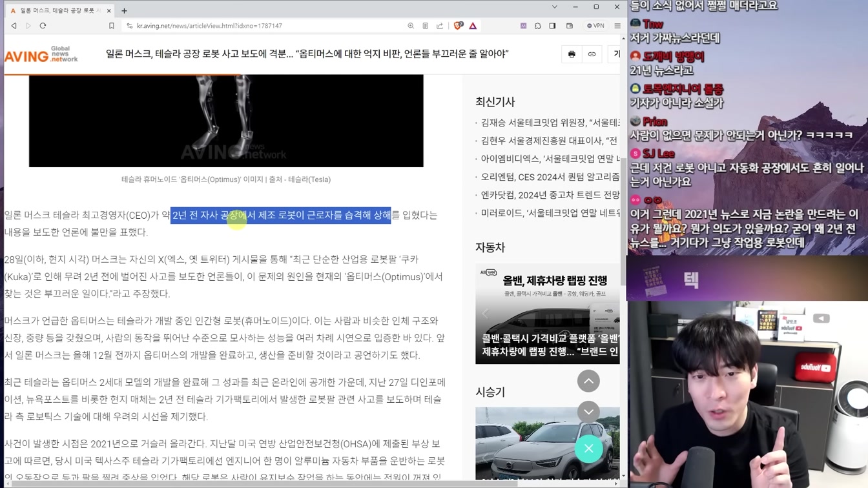Open Brave Rewards triangle icon
Viewport: 868px width, 488px height.
pos(473,26)
